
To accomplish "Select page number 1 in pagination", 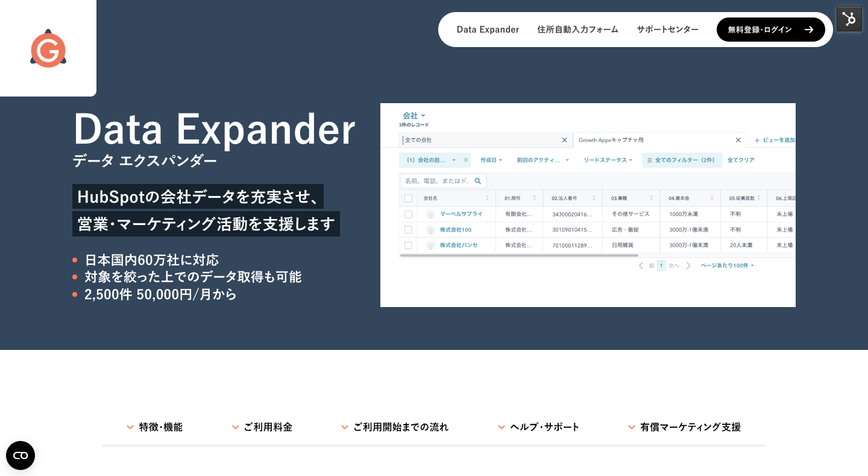I will (661, 266).
